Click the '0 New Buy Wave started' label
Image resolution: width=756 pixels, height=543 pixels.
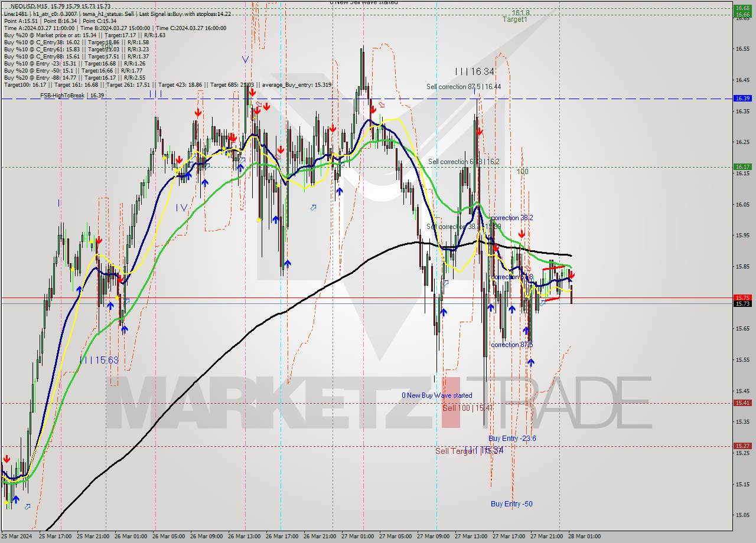tap(437, 395)
